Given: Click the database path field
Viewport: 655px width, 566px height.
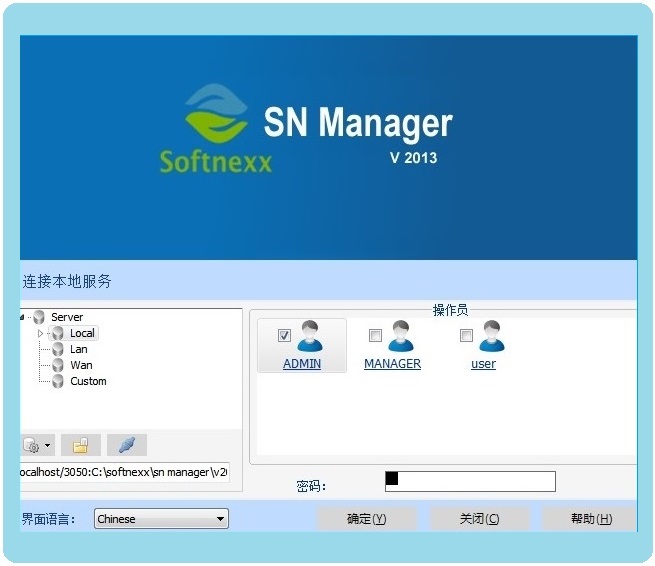Looking at the screenshot, I should pyautogui.click(x=124, y=472).
